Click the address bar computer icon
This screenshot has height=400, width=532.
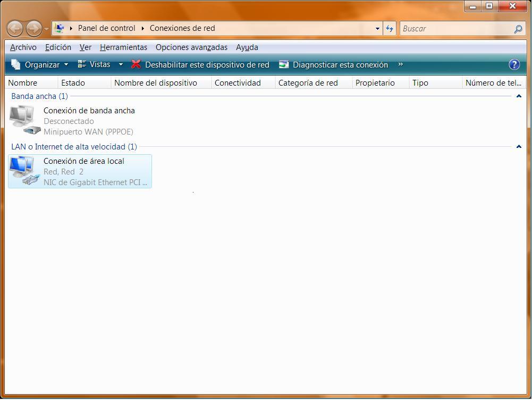click(60, 28)
